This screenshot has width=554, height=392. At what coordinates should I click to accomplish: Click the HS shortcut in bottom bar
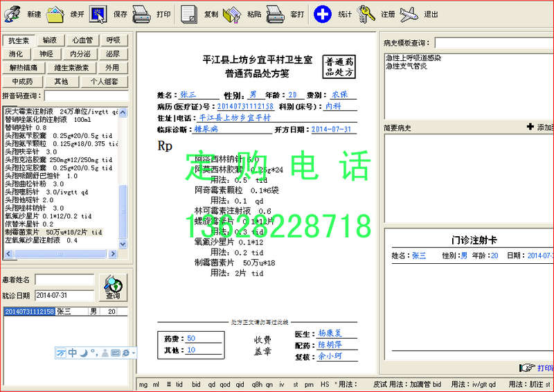[x=325, y=384]
